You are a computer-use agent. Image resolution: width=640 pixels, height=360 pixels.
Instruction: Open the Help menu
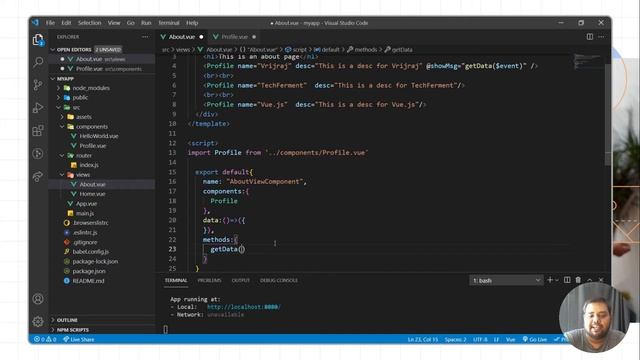click(x=192, y=23)
